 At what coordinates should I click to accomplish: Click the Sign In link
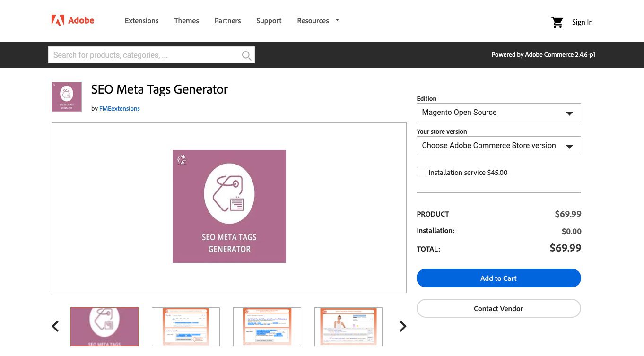(x=582, y=22)
